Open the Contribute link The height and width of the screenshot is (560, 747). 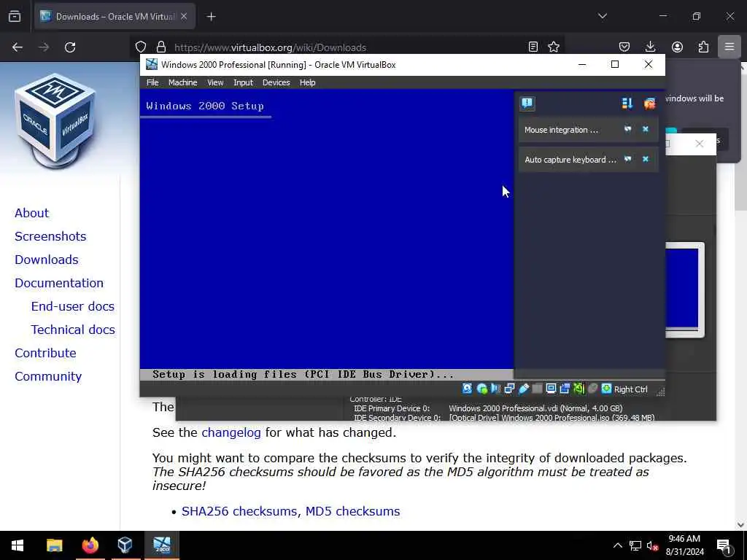point(45,353)
